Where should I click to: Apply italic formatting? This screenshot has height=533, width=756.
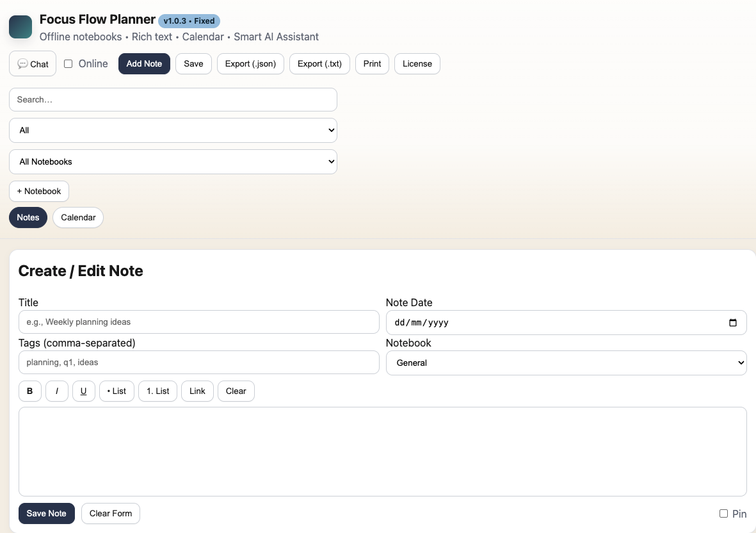56,391
